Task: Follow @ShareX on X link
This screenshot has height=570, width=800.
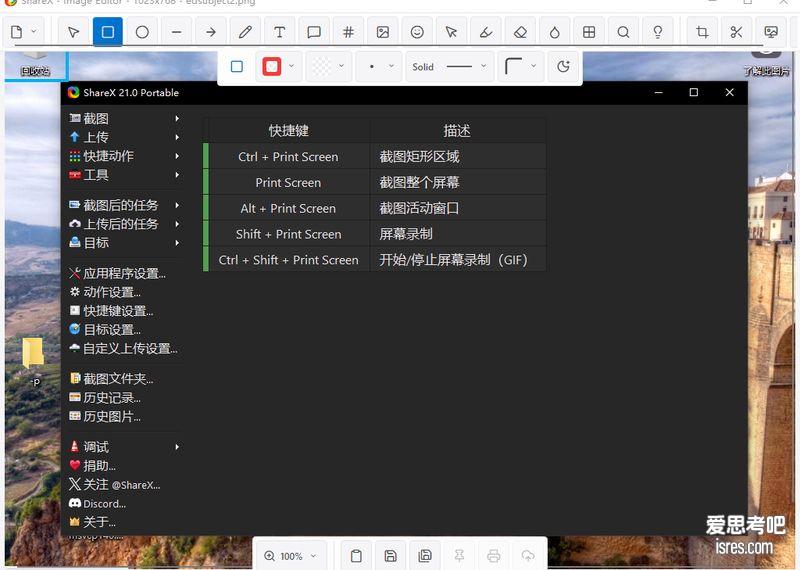Action: [124, 485]
